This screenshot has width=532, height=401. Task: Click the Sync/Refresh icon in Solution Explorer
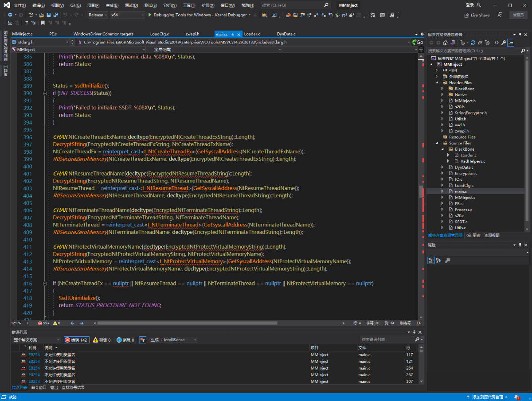click(x=473, y=43)
